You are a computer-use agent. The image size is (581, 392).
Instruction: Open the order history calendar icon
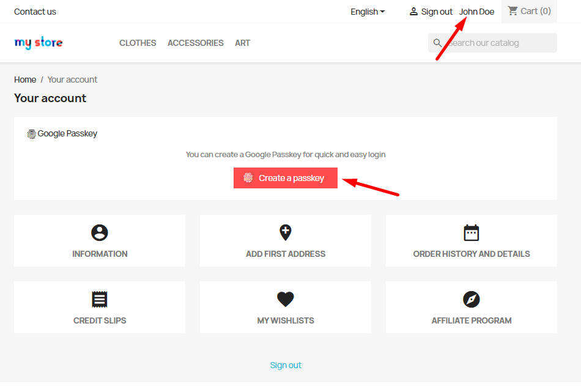pos(472,232)
